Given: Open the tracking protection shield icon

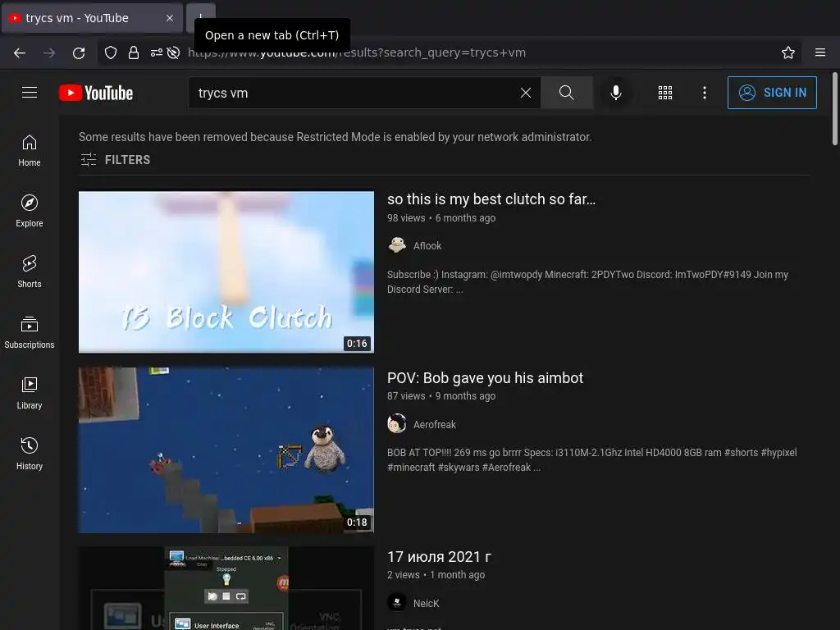Looking at the screenshot, I should tap(111, 52).
